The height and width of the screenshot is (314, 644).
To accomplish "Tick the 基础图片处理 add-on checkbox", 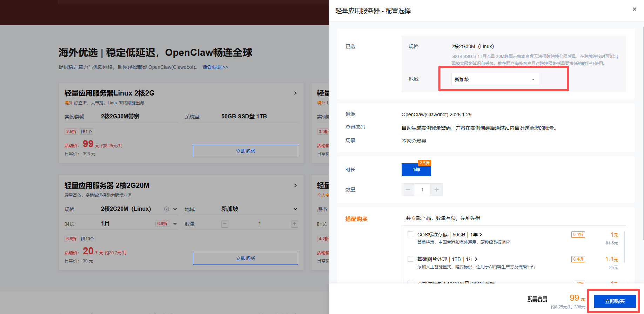I will pyautogui.click(x=410, y=259).
